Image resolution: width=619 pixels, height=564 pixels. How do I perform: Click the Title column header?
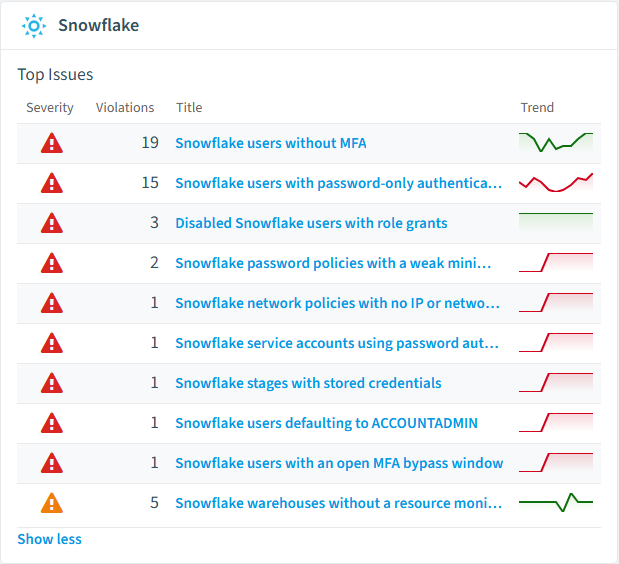click(189, 107)
